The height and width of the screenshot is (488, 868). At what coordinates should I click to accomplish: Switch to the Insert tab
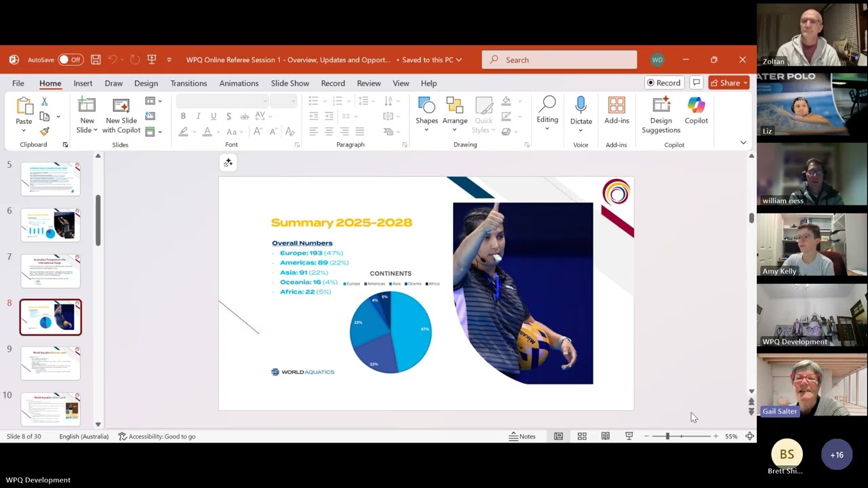pyautogui.click(x=83, y=83)
